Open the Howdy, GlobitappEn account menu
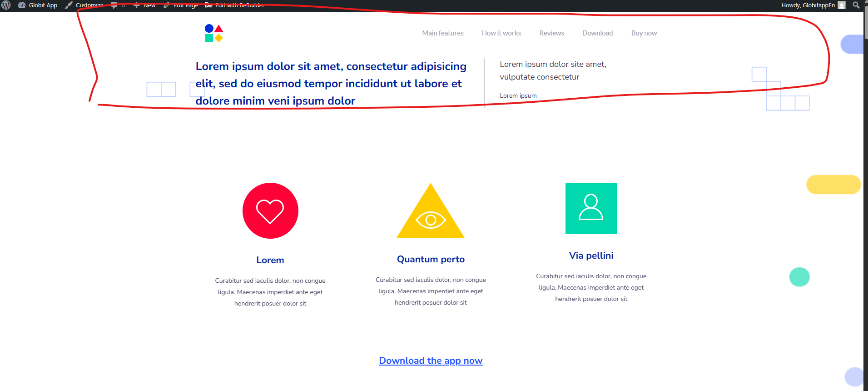The image size is (868, 391). pyautogui.click(x=808, y=5)
